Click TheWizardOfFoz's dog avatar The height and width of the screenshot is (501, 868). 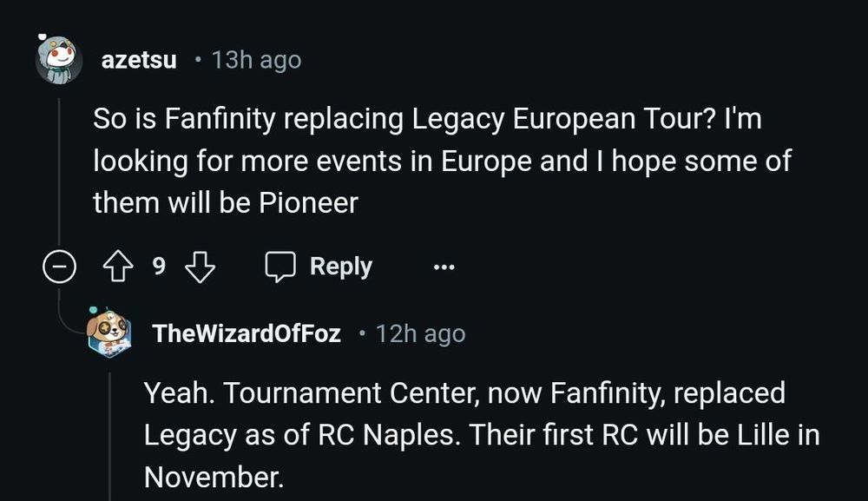(109, 333)
